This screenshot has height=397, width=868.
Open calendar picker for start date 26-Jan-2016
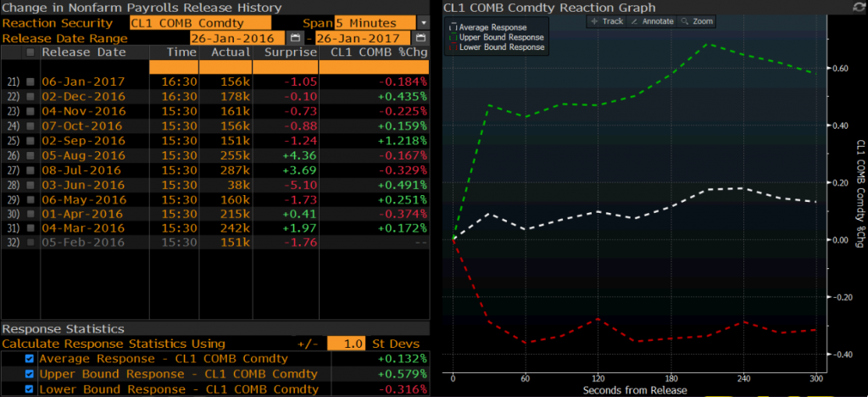pyautogui.click(x=295, y=38)
